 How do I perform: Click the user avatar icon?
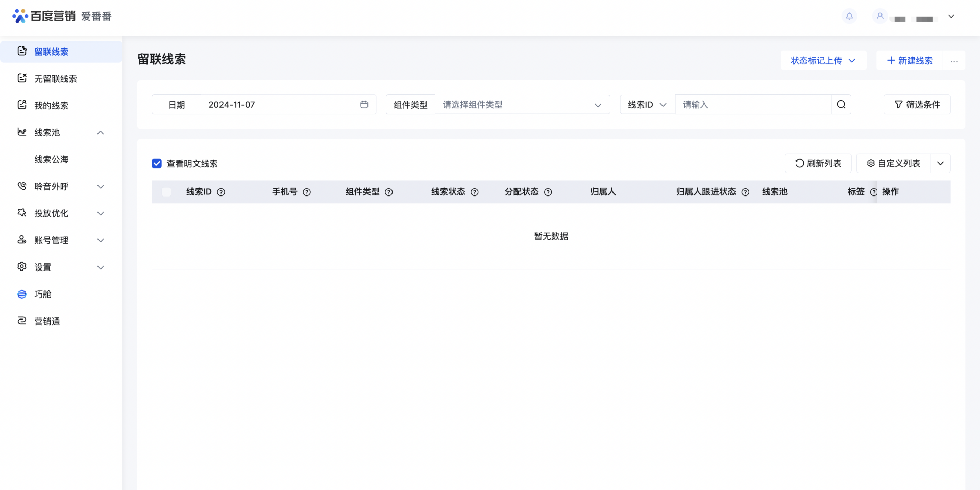pos(880,16)
